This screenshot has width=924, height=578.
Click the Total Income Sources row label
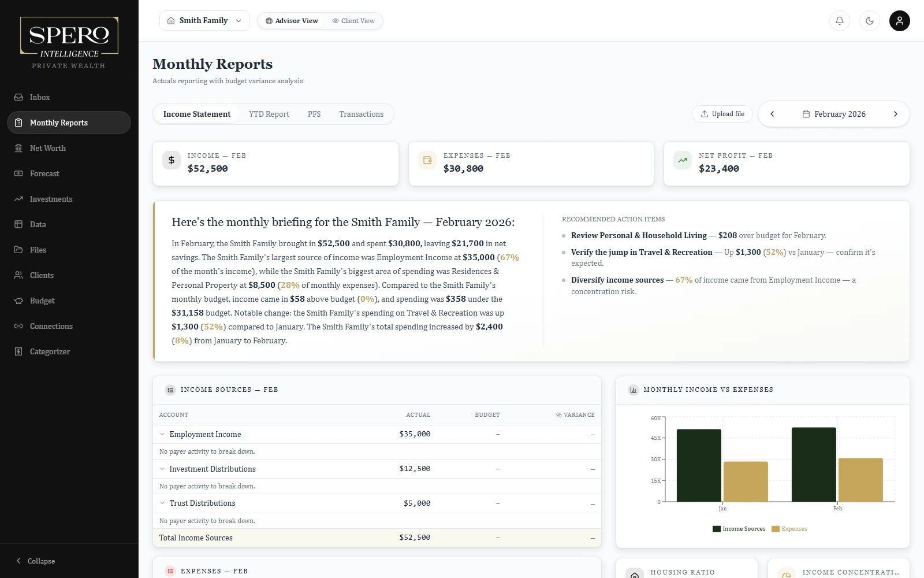196,538
